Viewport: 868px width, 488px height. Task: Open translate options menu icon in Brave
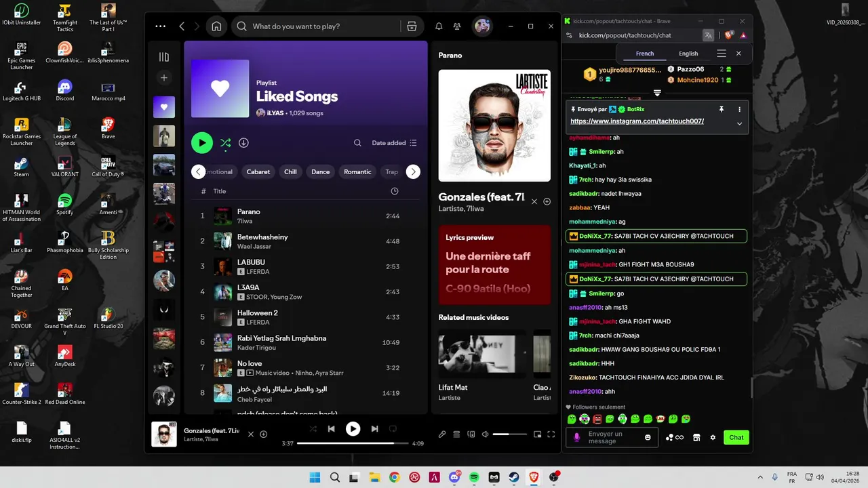point(721,54)
